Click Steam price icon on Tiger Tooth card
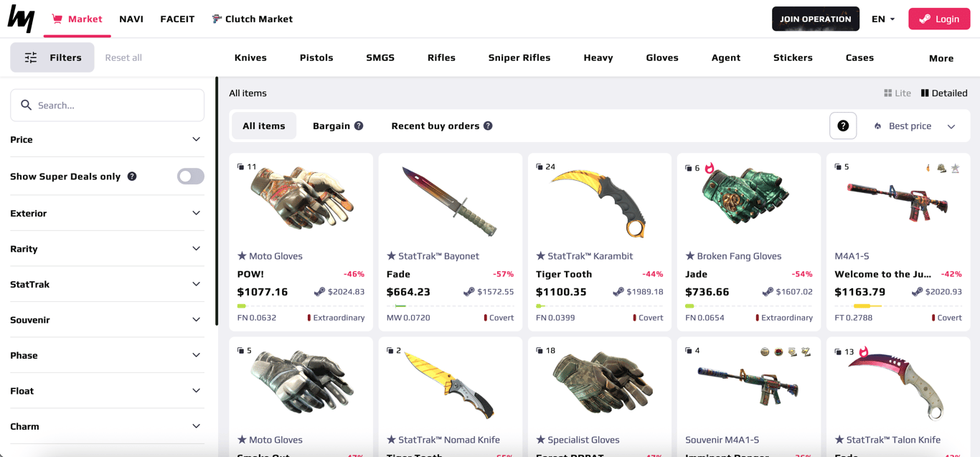 (618, 292)
